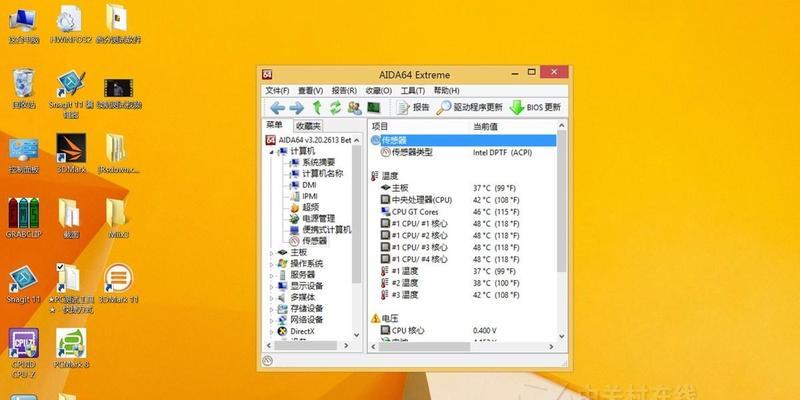Select the 传感器类型 row
This screenshot has height=400, width=800.
463,152
